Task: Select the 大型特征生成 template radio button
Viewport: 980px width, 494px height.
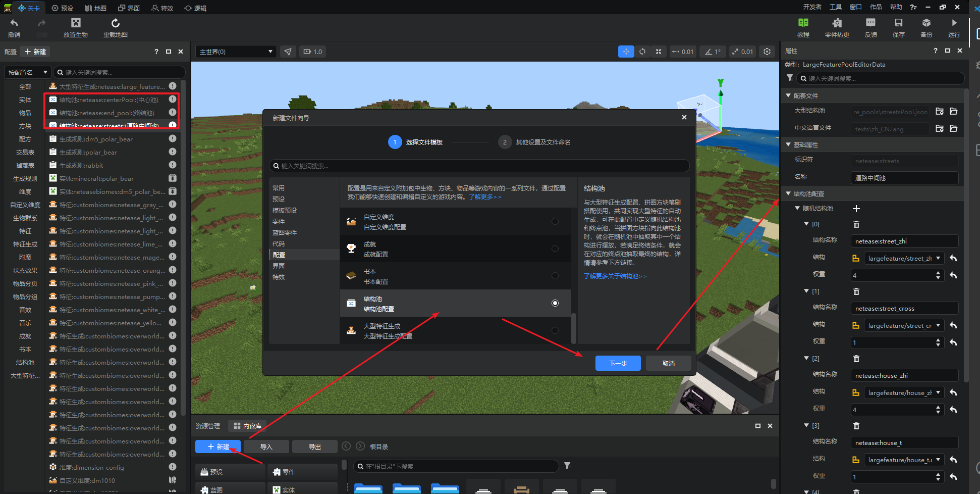Action: click(x=555, y=330)
